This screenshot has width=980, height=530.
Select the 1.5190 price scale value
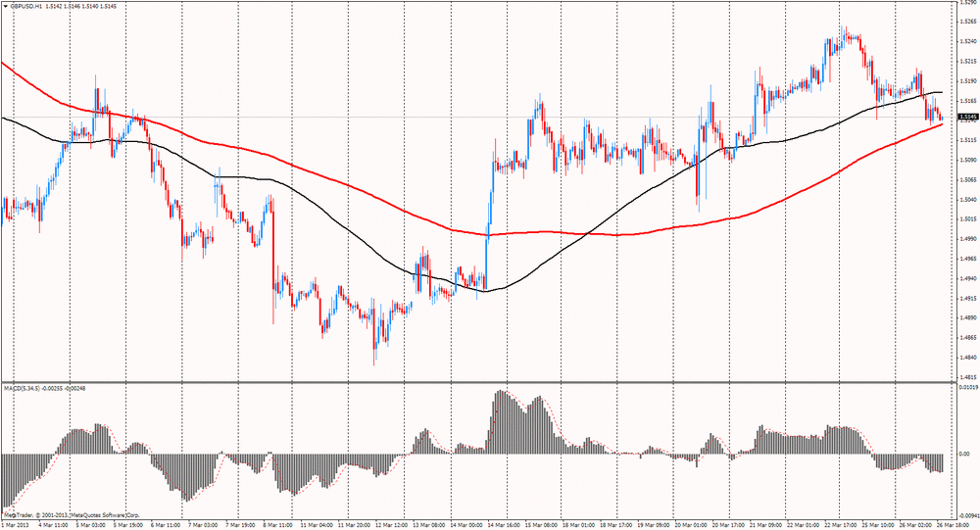(967, 81)
